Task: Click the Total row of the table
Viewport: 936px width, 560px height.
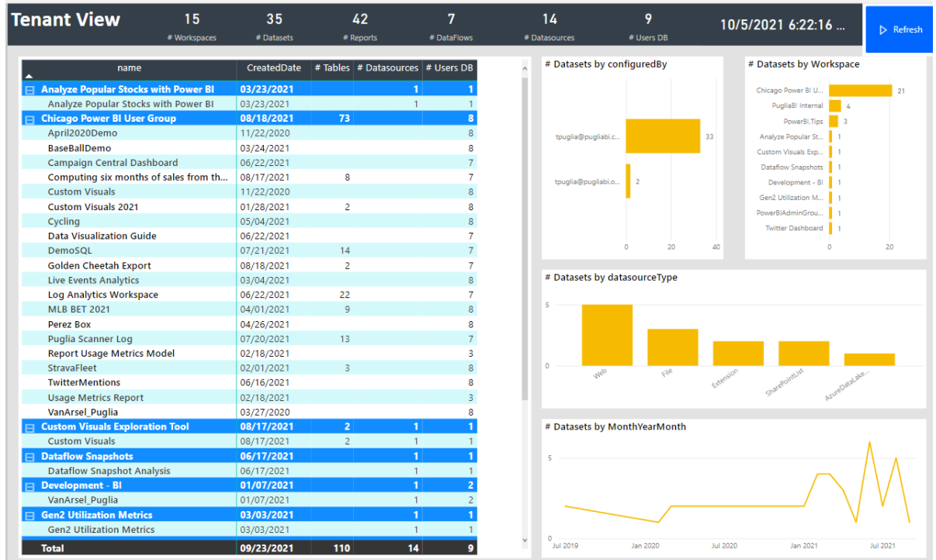Action: coord(249,548)
